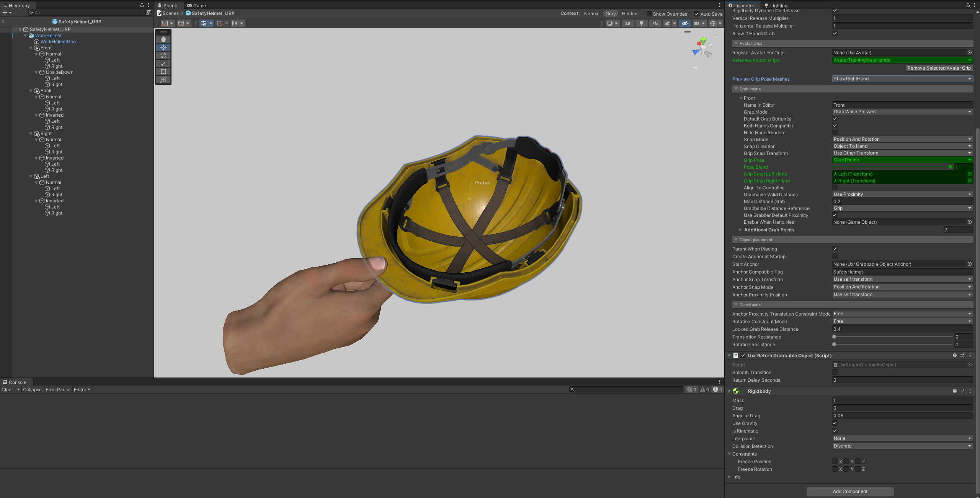The image size is (980, 498).
Task: Uncheck Is Kinematic in Rigidbody
Action: coord(835,431)
